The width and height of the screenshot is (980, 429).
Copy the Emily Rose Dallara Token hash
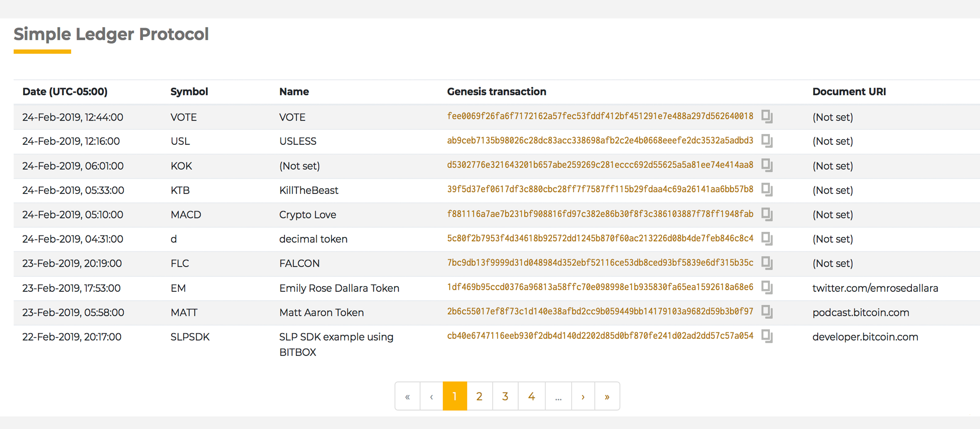coord(767,287)
